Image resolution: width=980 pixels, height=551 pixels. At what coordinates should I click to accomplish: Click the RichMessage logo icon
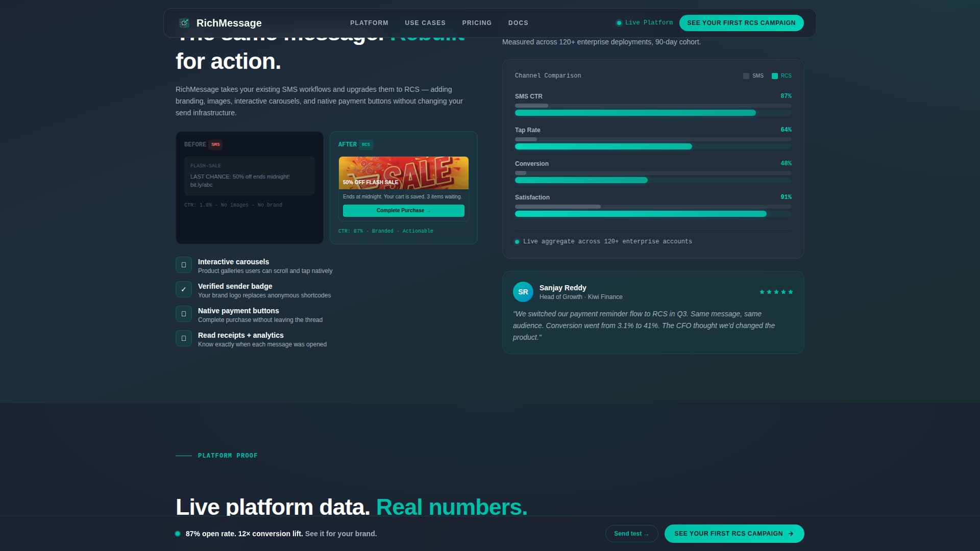184,23
